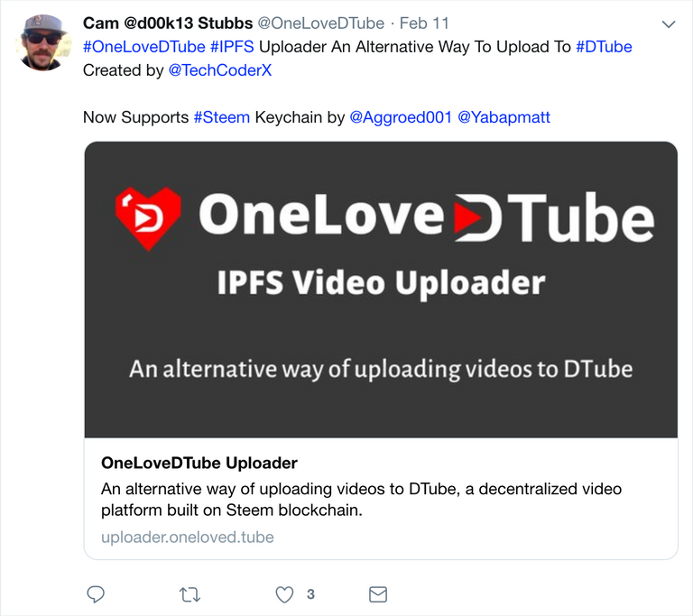Follow the #DTube hashtag link
Image resolution: width=693 pixels, height=616 pixels.
[604, 47]
